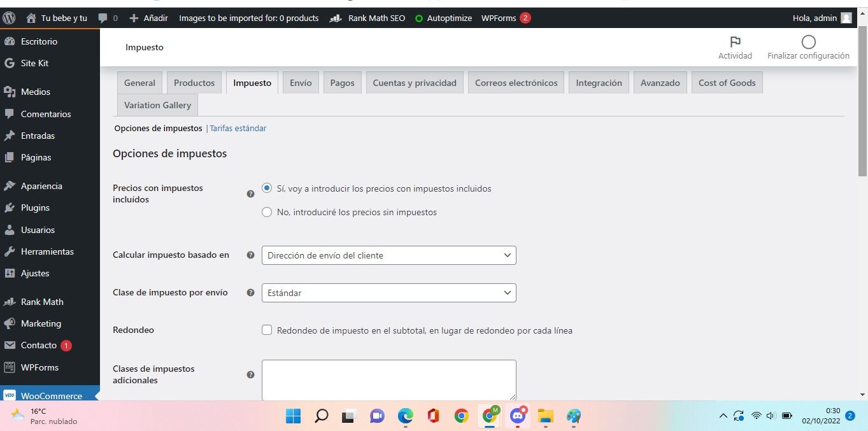The image size is (868, 431).
Task: Open taskbar Search
Action: point(322,416)
